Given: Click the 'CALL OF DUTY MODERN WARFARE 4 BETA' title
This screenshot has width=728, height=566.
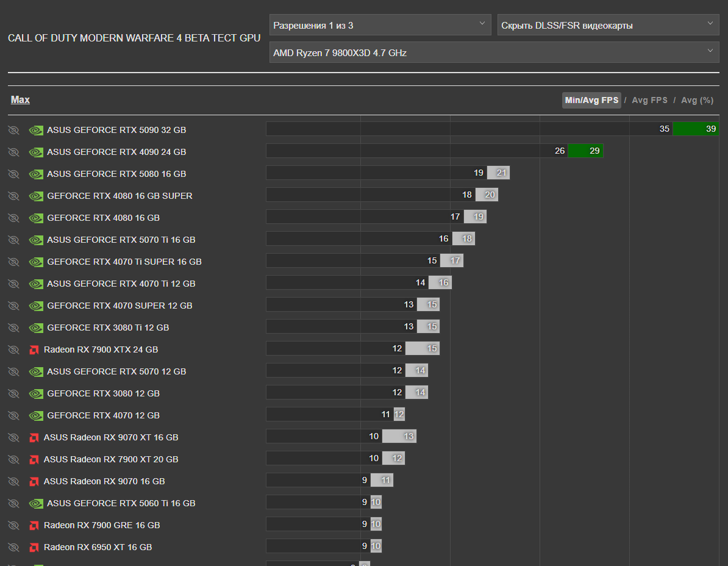Looking at the screenshot, I should click(134, 38).
